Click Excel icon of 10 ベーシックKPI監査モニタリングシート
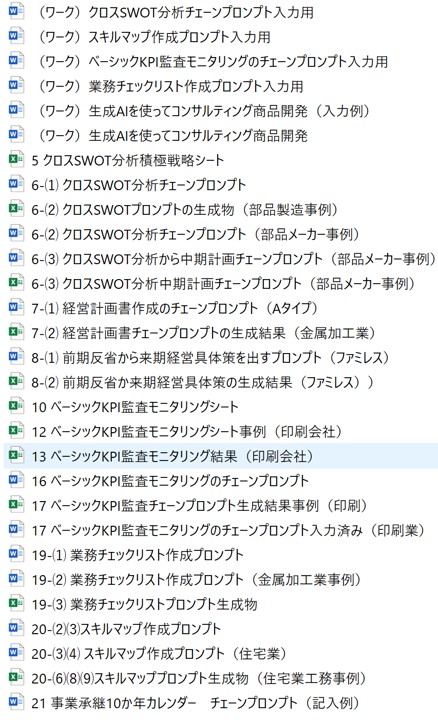 (x=16, y=406)
